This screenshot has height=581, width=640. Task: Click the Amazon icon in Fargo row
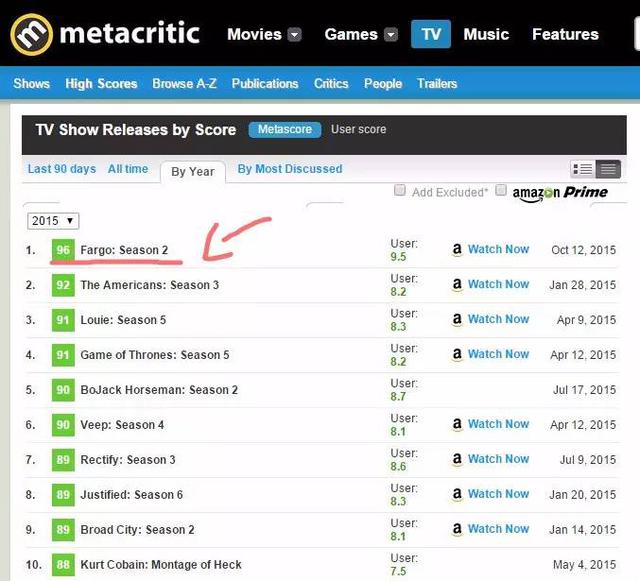coord(457,249)
